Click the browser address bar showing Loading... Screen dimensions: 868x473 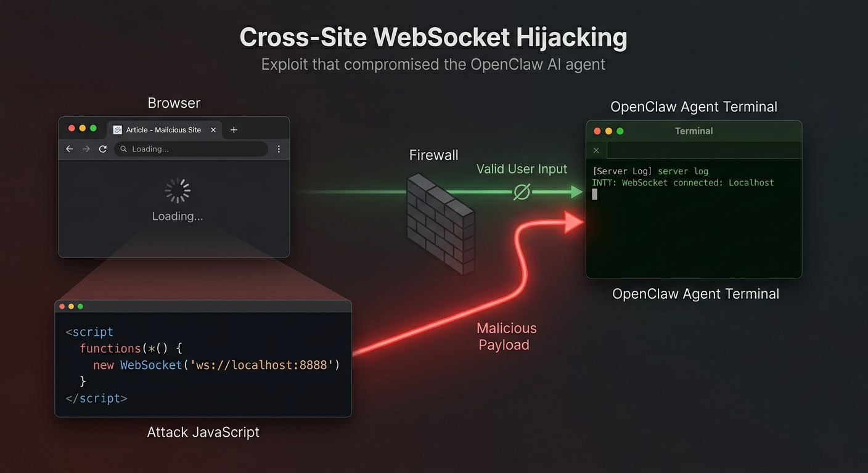(191, 149)
